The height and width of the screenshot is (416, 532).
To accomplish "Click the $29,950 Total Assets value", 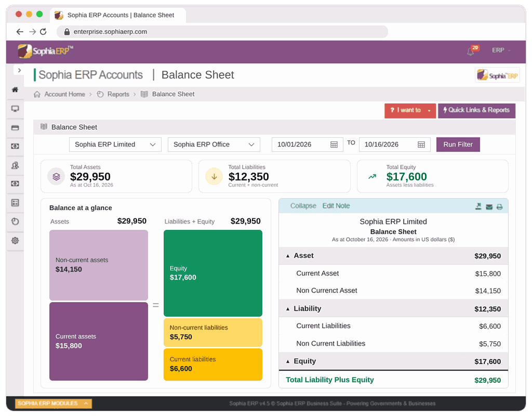I will [90, 177].
